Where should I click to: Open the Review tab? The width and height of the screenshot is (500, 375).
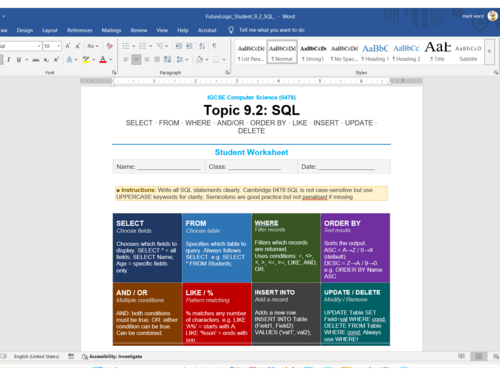pyautogui.click(x=139, y=30)
